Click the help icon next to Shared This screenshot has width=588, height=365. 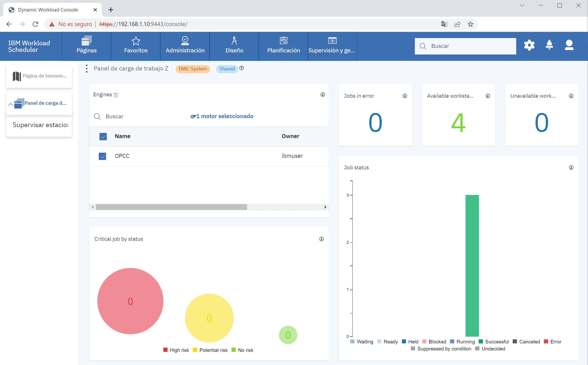pos(242,68)
